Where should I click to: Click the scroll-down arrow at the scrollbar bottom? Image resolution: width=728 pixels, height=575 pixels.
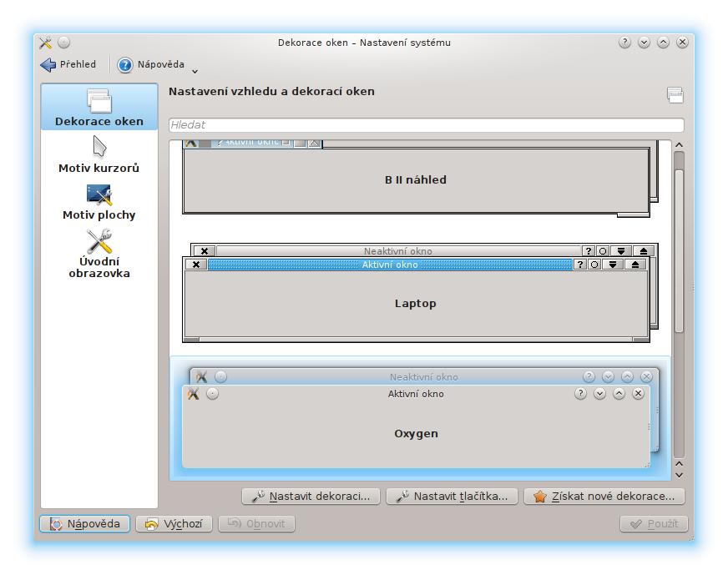tap(680, 475)
